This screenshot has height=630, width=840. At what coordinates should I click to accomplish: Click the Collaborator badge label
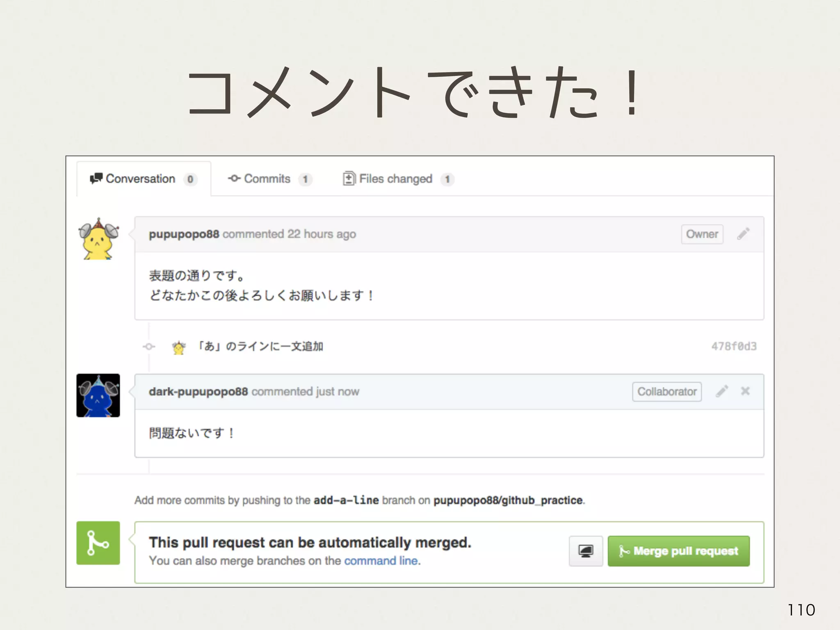(667, 392)
